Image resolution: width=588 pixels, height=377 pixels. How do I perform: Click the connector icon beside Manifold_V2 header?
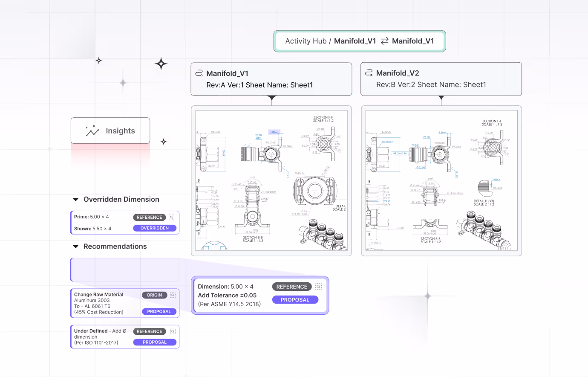coord(369,72)
